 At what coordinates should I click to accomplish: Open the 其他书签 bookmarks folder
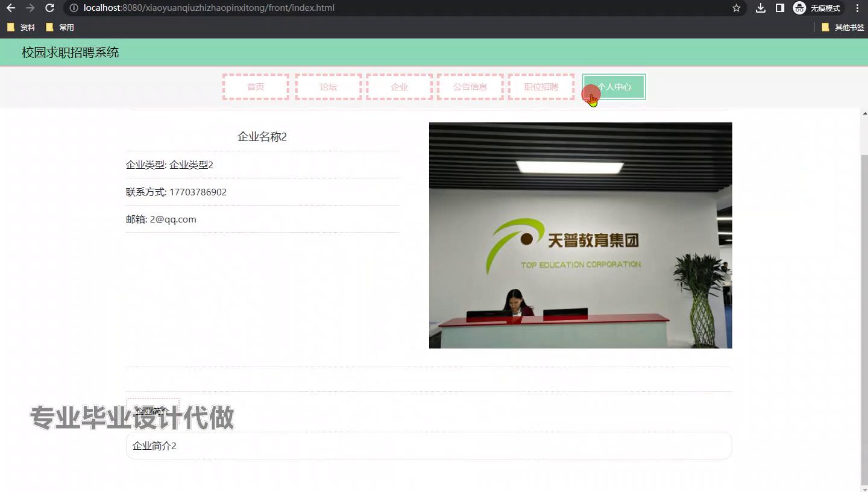point(843,27)
